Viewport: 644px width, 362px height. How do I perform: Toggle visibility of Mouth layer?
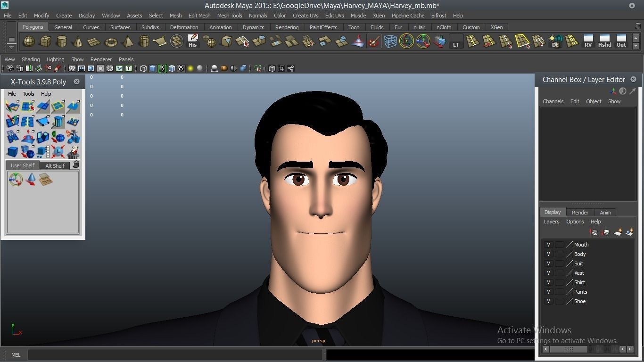548,245
